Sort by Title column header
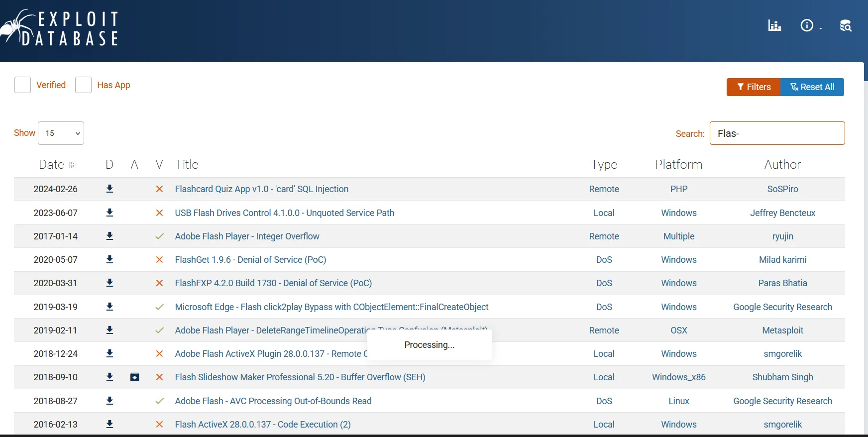The width and height of the screenshot is (868, 437). pyautogui.click(x=187, y=165)
